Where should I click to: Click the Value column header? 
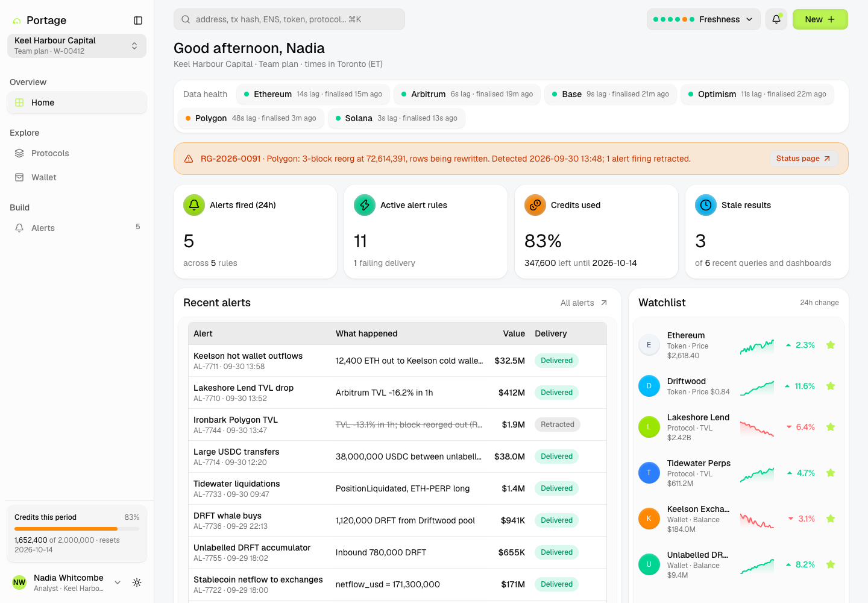pos(514,333)
